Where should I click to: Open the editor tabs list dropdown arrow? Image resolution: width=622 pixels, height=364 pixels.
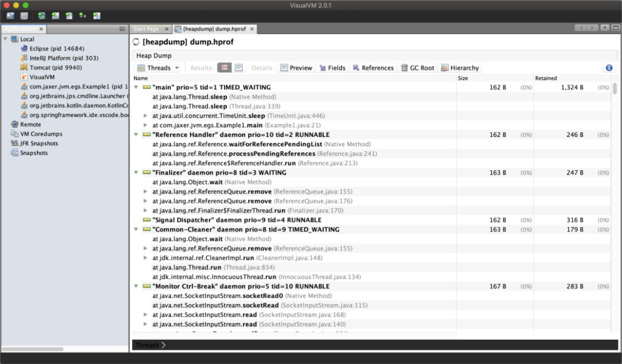(x=605, y=28)
